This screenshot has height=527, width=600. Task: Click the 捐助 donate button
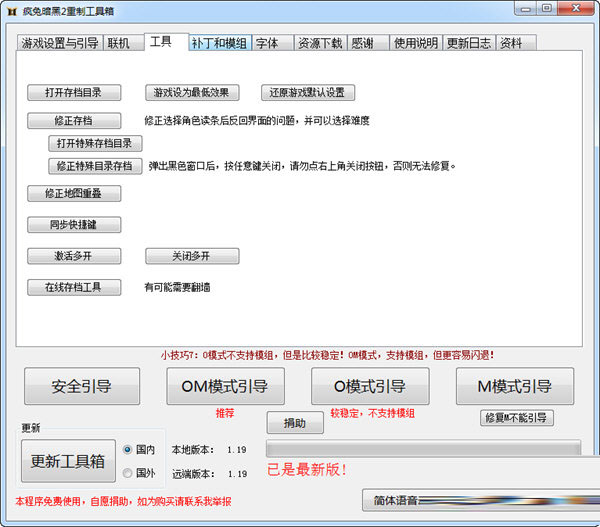point(295,423)
